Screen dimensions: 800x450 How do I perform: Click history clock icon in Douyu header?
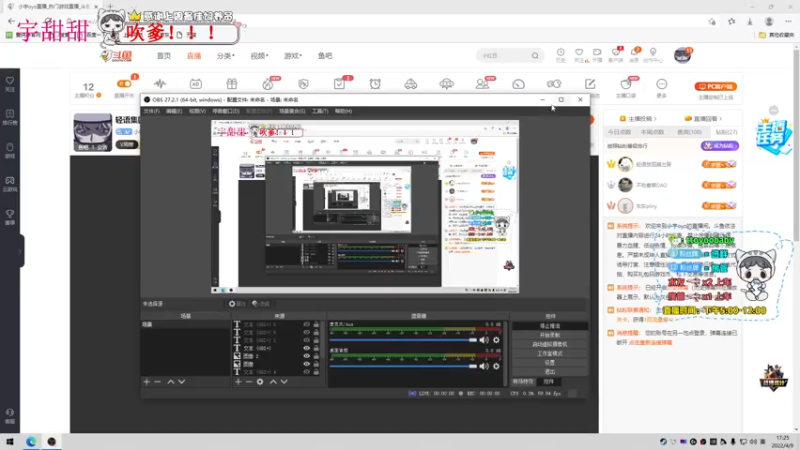(560, 53)
